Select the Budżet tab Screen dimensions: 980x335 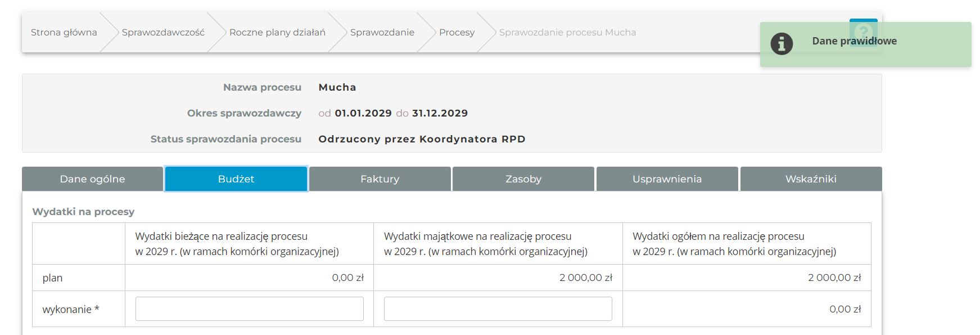point(236,179)
